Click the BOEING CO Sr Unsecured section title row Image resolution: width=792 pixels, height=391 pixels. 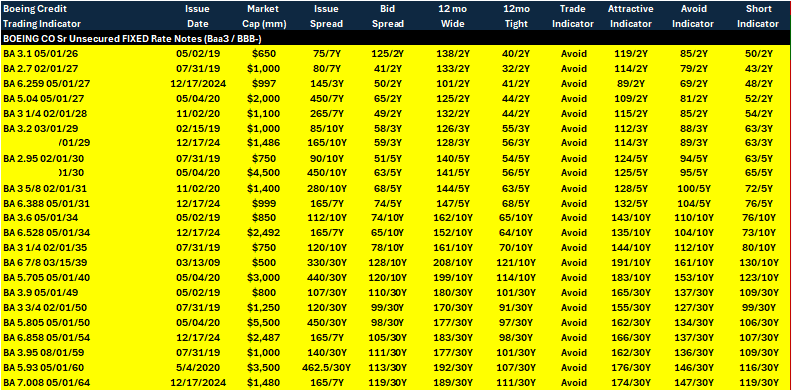pyautogui.click(x=396, y=38)
